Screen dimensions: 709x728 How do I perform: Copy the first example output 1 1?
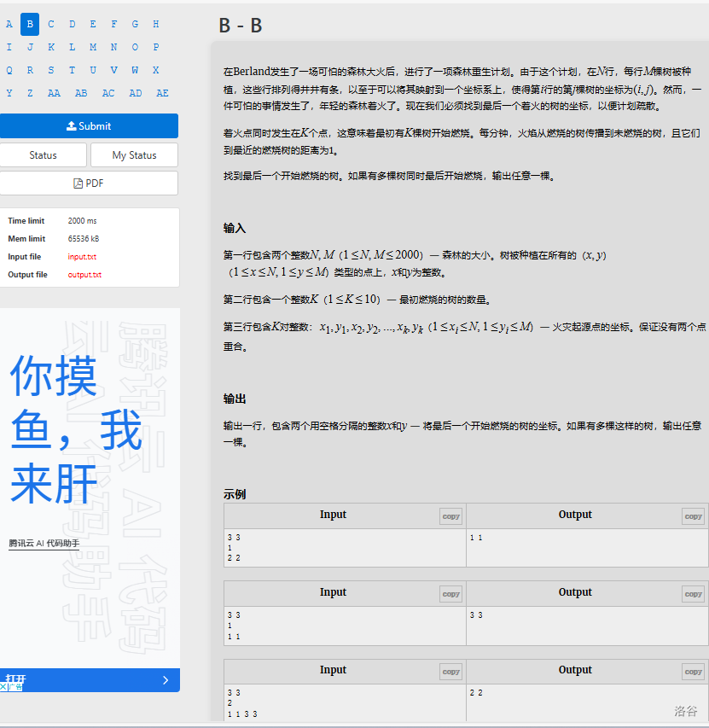694,516
